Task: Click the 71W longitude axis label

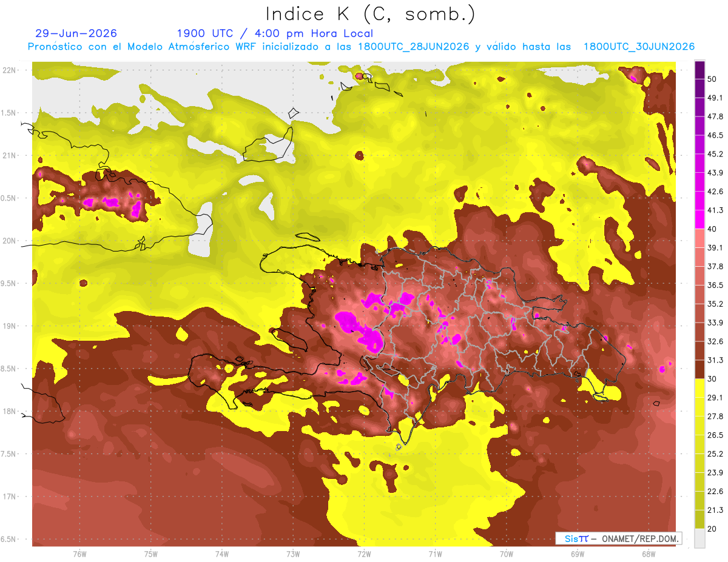Action: [x=434, y=554]
